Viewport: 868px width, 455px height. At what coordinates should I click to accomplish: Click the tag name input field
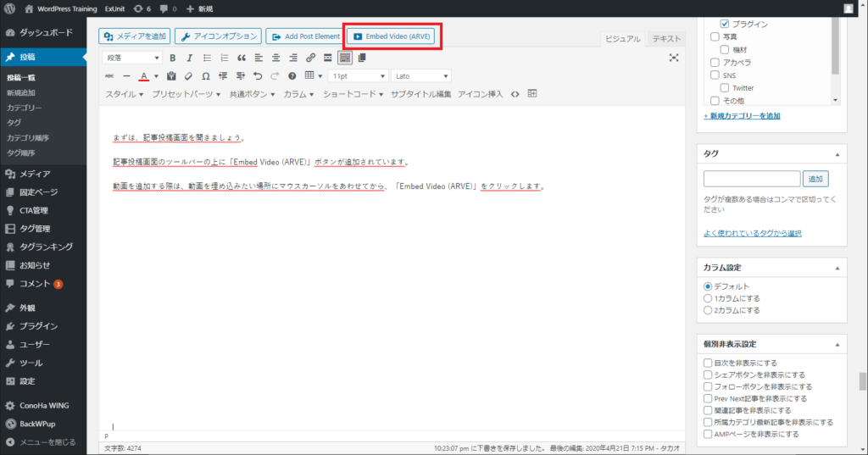coord(752,179)
